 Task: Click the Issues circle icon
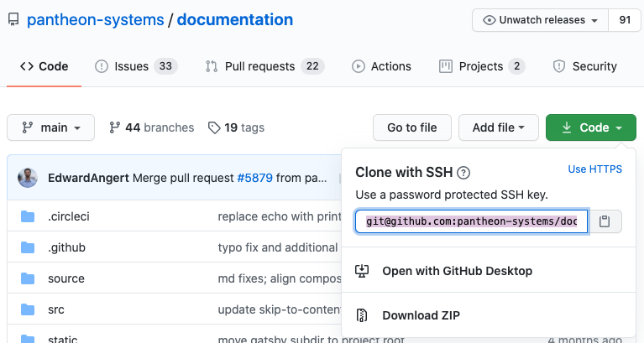click(102, 66)
